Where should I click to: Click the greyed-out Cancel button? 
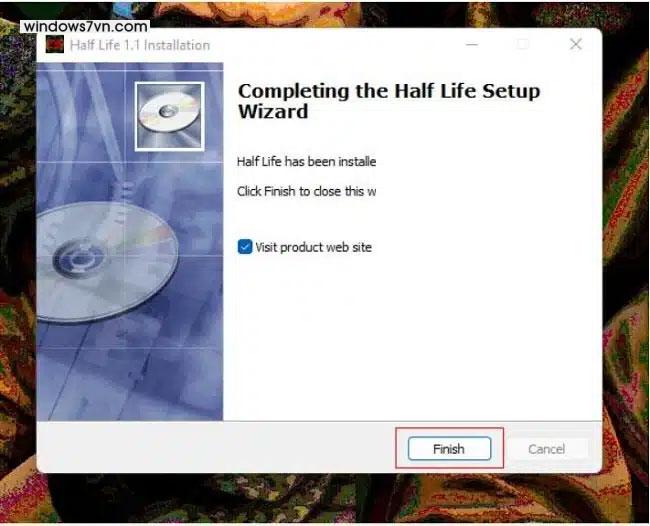pyautogui.click(x=546, y=449)
